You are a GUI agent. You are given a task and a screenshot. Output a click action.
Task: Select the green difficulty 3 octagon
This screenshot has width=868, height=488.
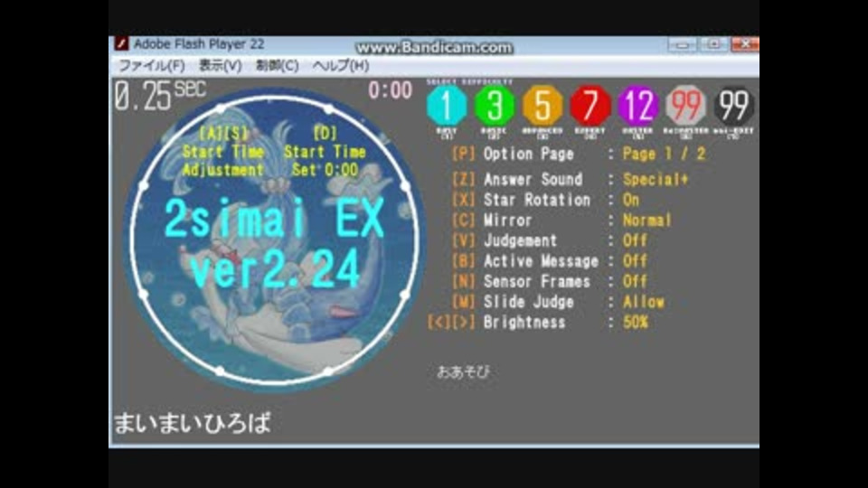click(x=495, y=105)
